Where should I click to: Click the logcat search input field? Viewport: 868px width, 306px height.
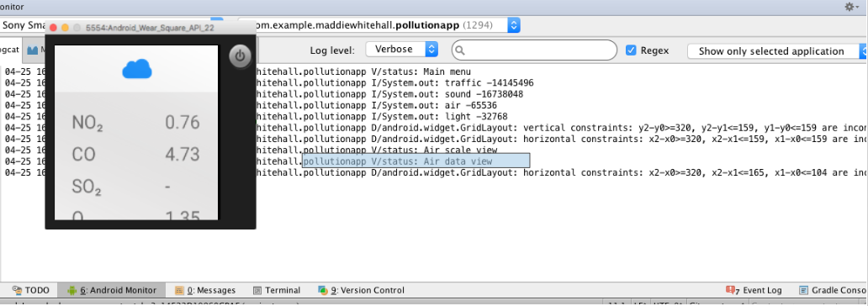(534, 50)
